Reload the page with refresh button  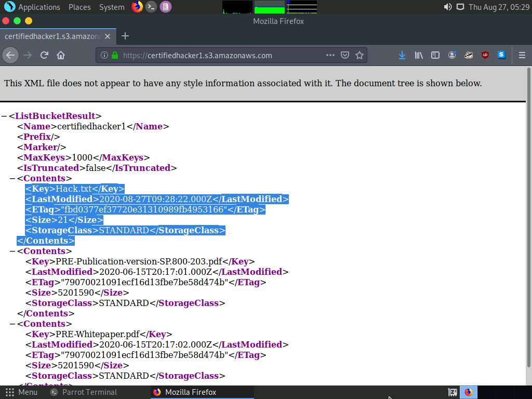pos(44,55)
